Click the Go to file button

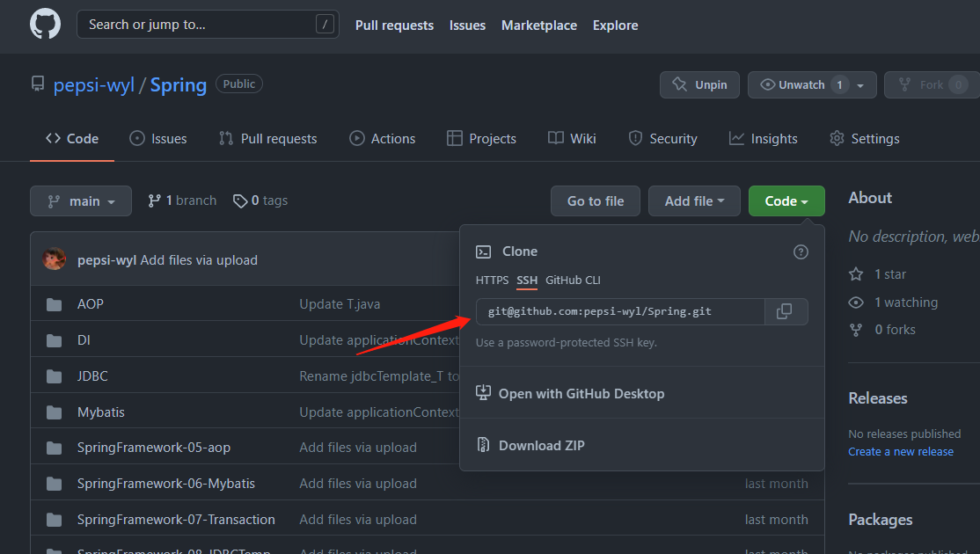coord(595,201)
